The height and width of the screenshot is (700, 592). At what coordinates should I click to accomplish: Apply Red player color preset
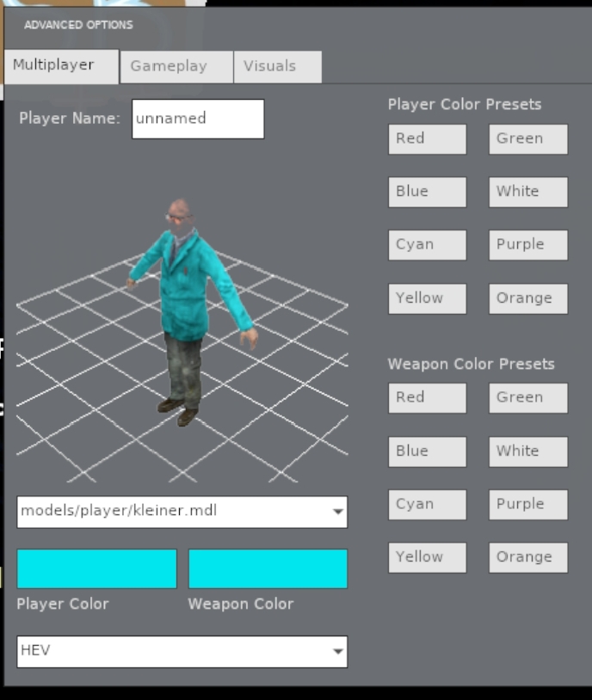427,139
